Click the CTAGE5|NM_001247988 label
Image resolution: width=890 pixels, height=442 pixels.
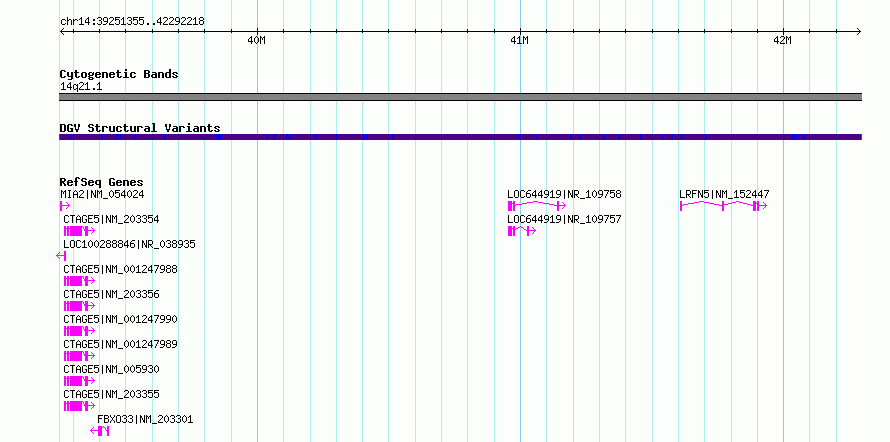pyautogui.click(x=120, y=269)
